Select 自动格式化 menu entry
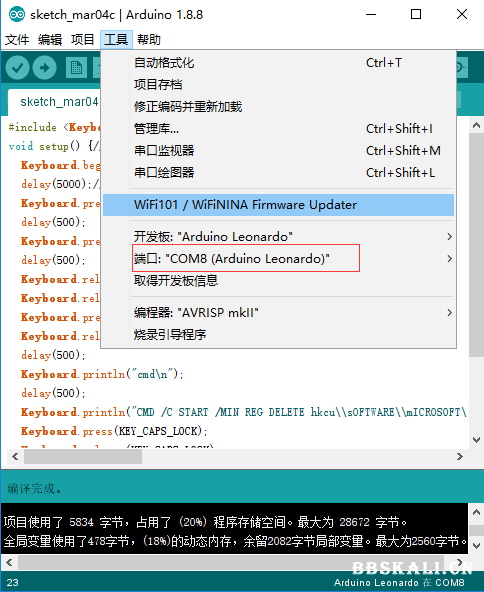Image resolution: width=484 pixels, height=592 pixels. [278, 63]
